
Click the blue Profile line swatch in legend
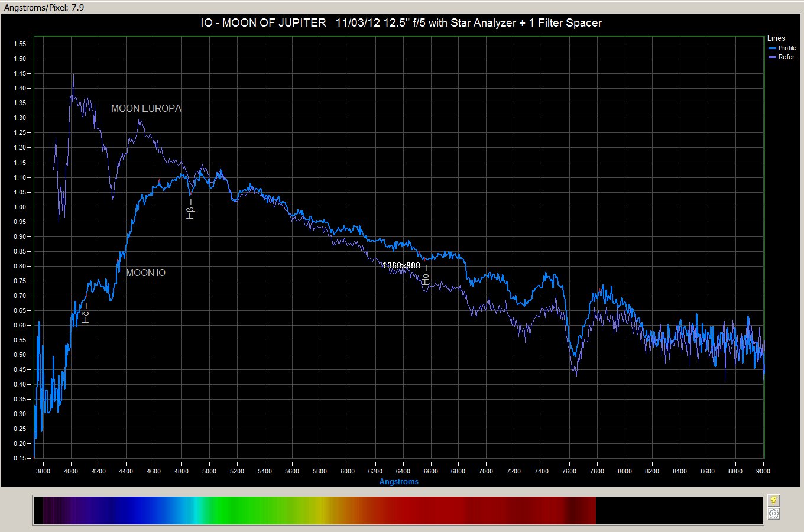772,48
